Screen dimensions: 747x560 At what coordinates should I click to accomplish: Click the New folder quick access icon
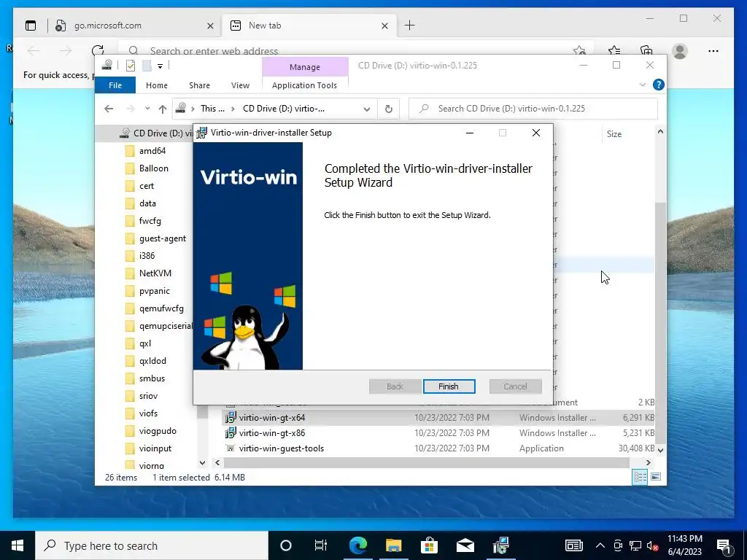[147, 65]
